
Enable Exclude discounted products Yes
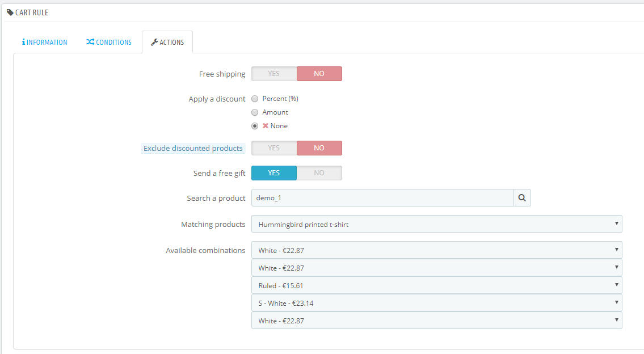click(x=274, y=148)
